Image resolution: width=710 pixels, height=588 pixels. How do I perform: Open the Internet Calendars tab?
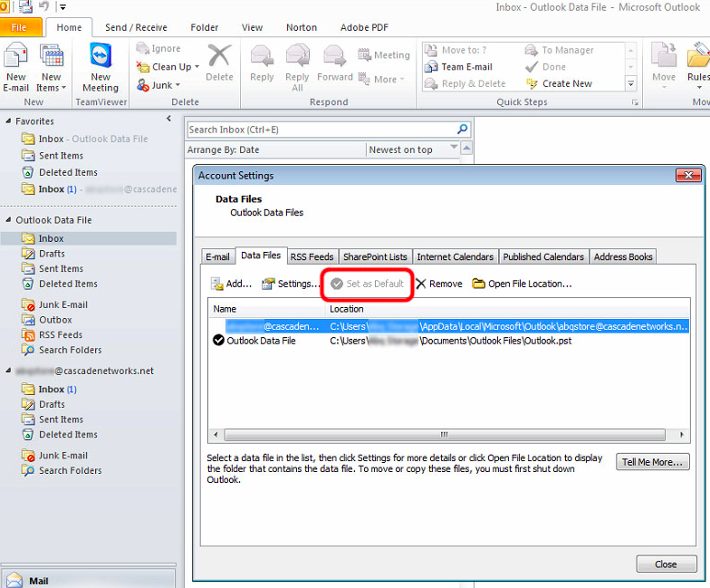tap(455, 257)
